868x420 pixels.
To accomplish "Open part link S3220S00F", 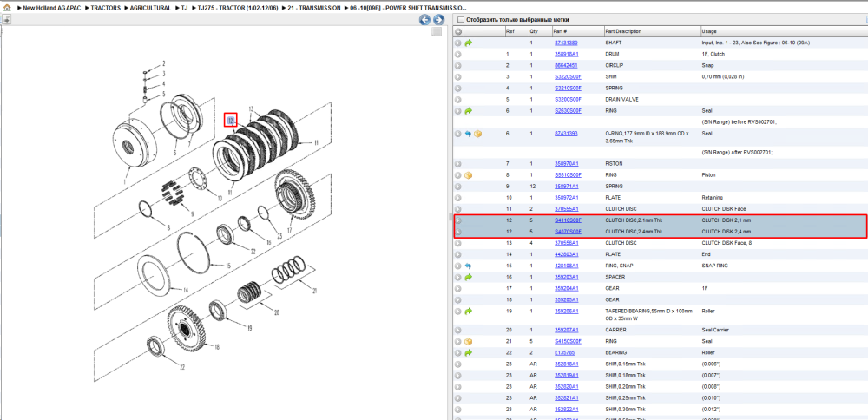I will tap(568, 77).
